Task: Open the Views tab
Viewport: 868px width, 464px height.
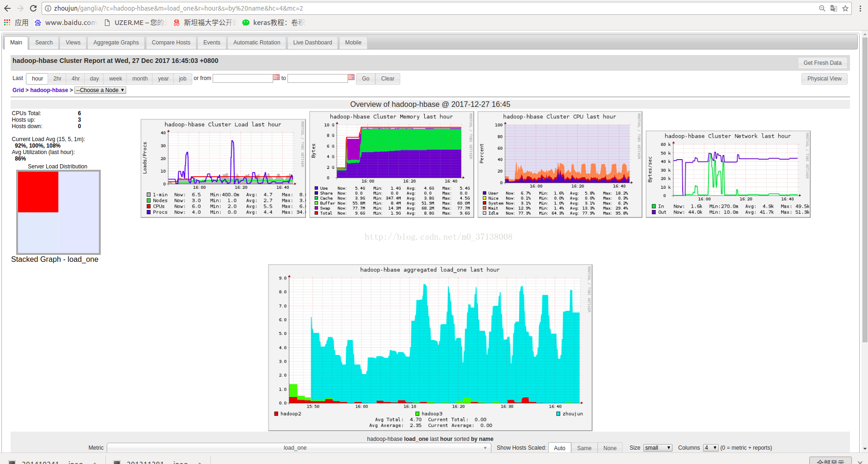Action: click(73, 43)
